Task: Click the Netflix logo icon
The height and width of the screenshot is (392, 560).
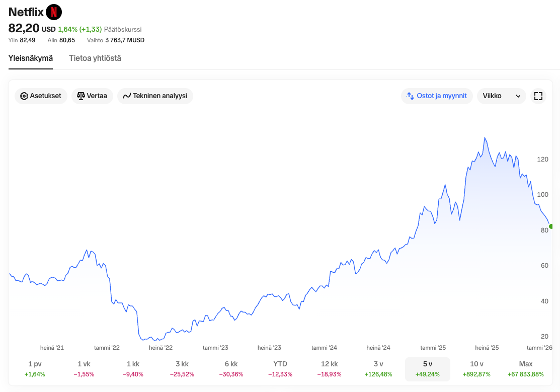Action: point(54,12)
